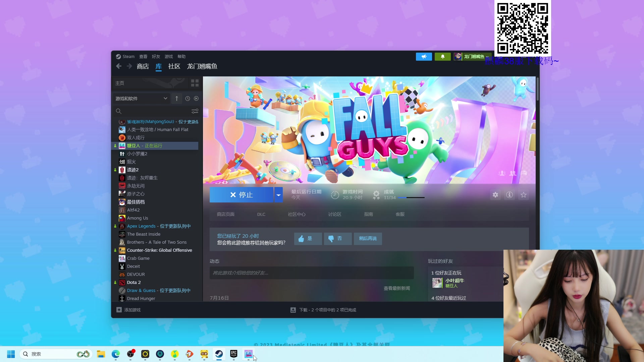Click 查看最新新闻 link
644x362 pixels.
[x=397, y=288]
